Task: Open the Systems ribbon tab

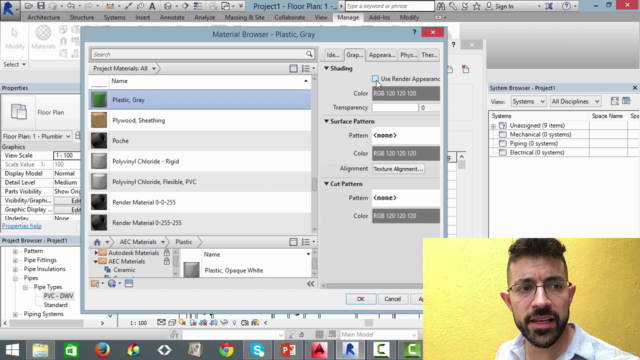Action: (114, 18)
